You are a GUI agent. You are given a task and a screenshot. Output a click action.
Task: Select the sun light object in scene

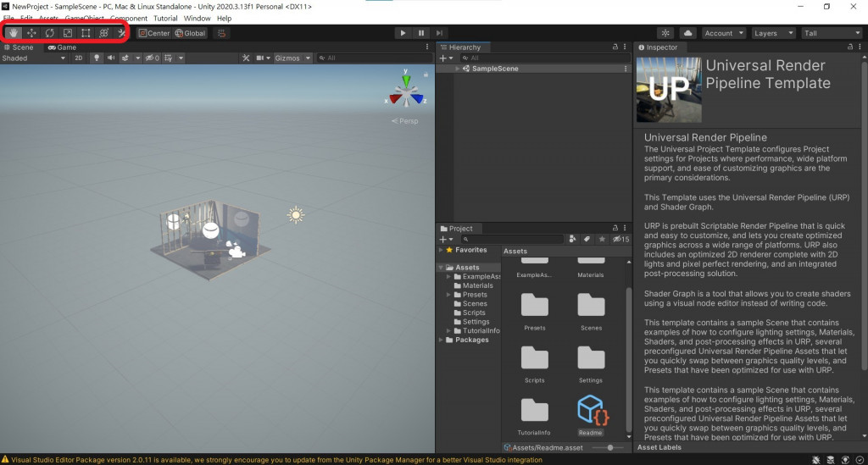click(x=296, y=215)
